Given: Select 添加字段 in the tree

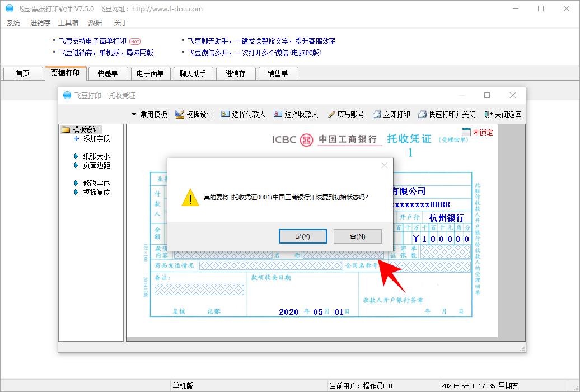Looking at the screenshot, I should (x=96, y=138).
